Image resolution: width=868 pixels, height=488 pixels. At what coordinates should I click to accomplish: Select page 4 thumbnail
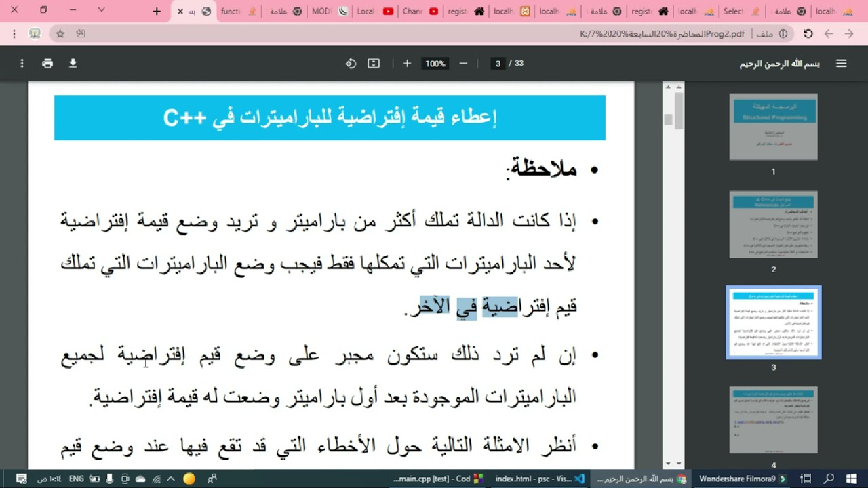point(773,420)
